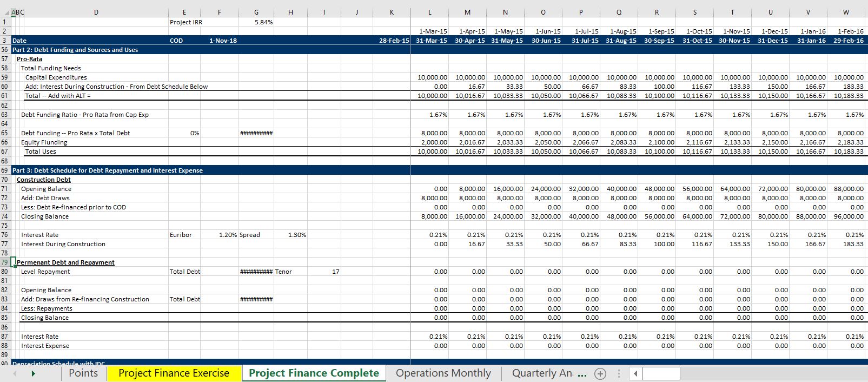The width and height of the screenshot is (868, 382).
Task: Select row 79 header
Action: click(5, 262)
